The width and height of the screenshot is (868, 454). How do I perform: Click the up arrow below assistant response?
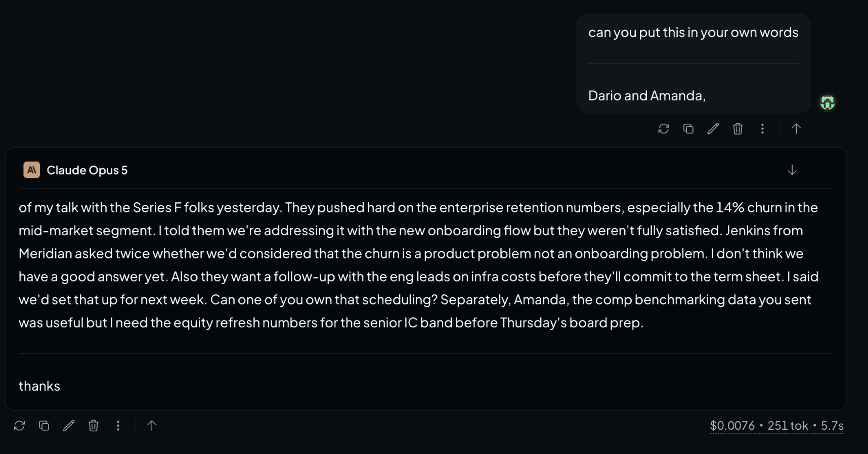point(152,426)
